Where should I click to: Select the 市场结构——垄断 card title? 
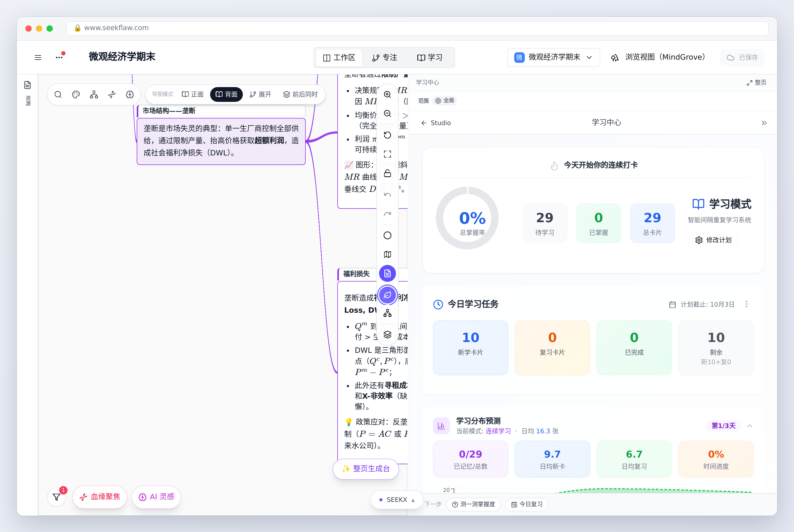point(169,111)
